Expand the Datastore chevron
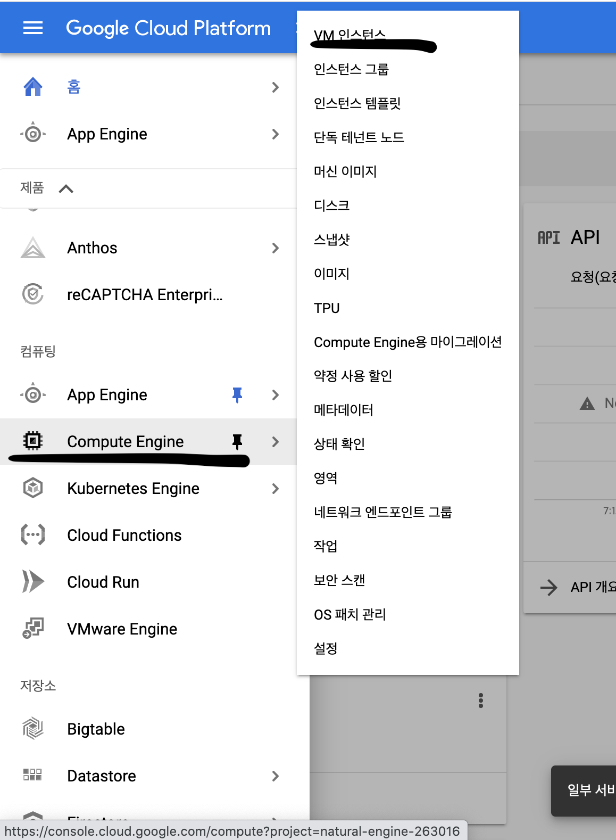The image size is (616, 840). point(275,776)
